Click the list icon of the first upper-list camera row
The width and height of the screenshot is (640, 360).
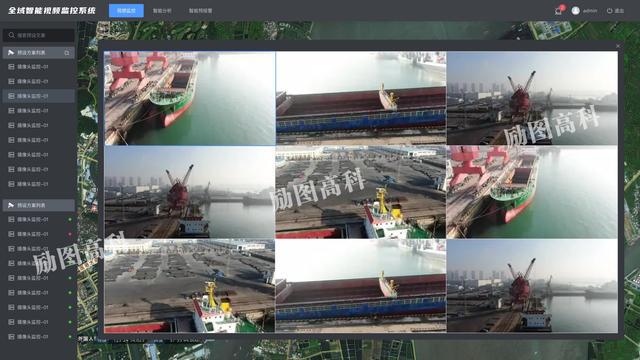pos(11,67)
